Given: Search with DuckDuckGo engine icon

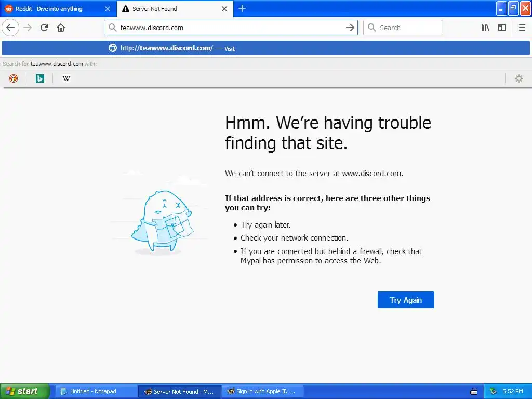Looking at the screenshot, I should tap(14, 78).
